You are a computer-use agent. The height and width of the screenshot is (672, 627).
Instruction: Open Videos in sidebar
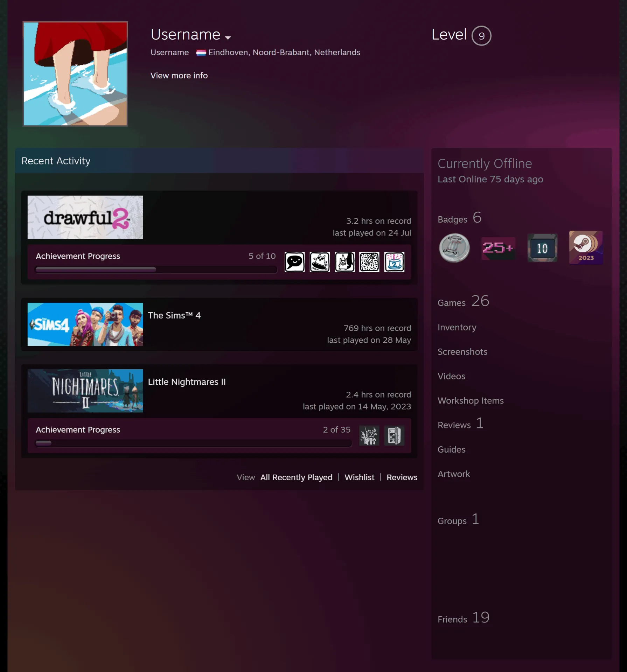451,376
